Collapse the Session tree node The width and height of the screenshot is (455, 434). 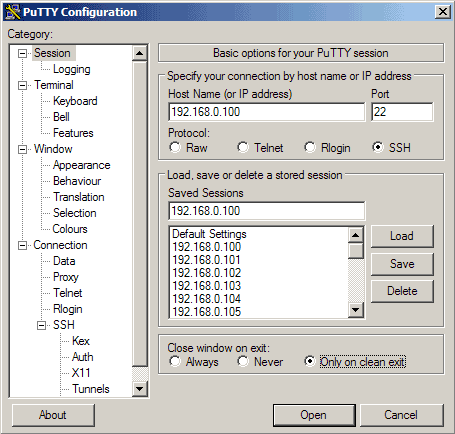22,53
